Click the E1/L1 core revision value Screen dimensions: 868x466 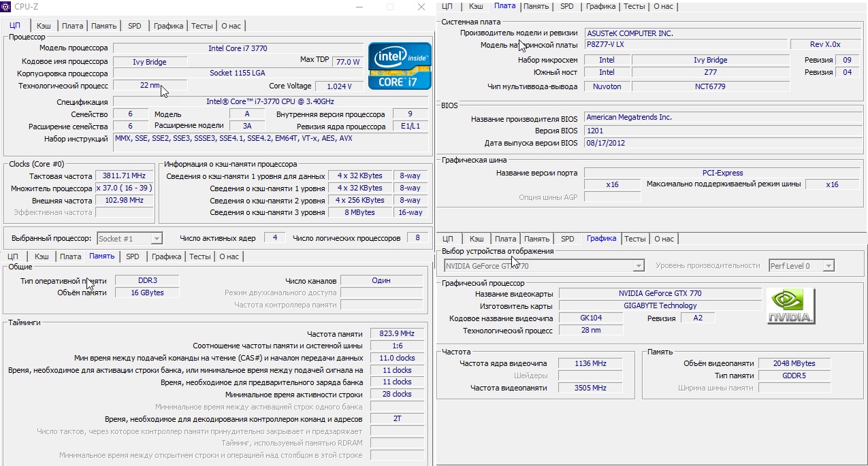pos(411,127)
